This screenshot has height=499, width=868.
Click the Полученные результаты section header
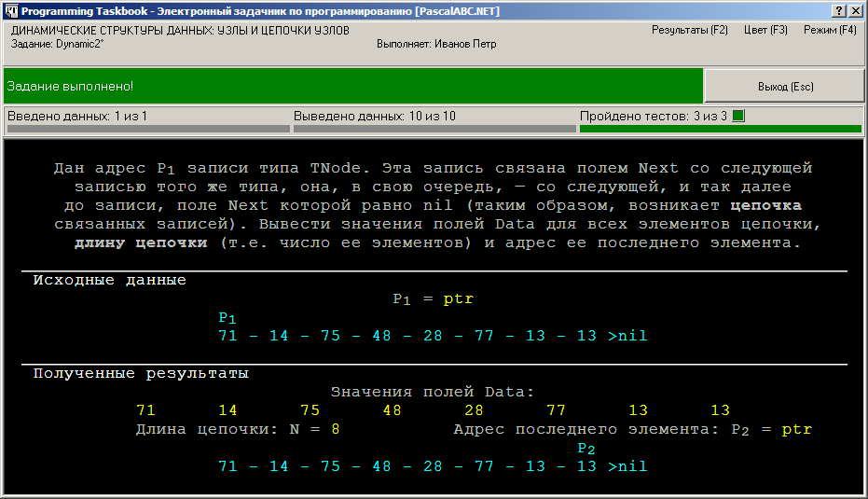coord(141,374)
